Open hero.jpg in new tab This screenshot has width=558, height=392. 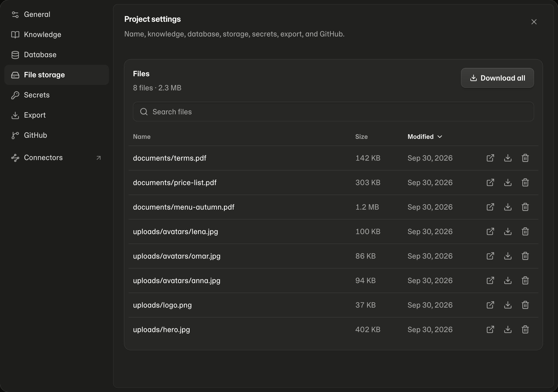coord(490,329)
